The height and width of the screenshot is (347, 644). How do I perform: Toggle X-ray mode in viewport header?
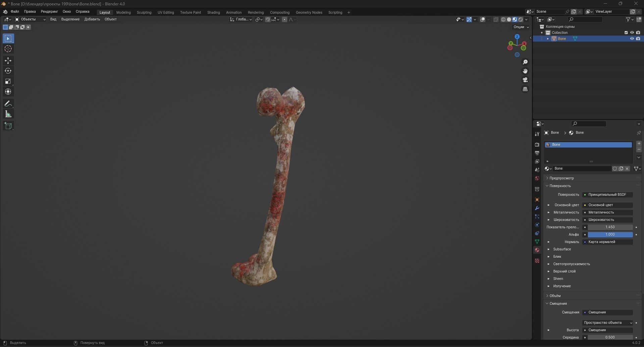(496, 19)
